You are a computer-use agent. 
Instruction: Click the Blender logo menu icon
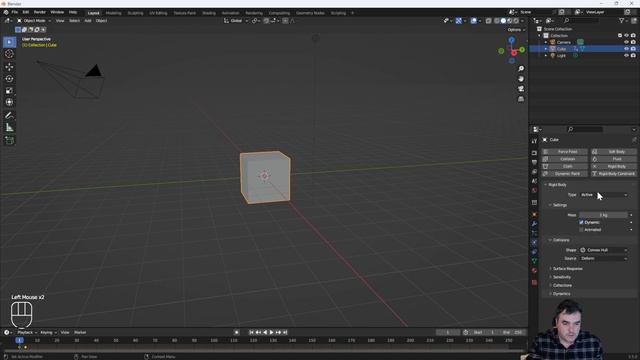click(6, 12)
